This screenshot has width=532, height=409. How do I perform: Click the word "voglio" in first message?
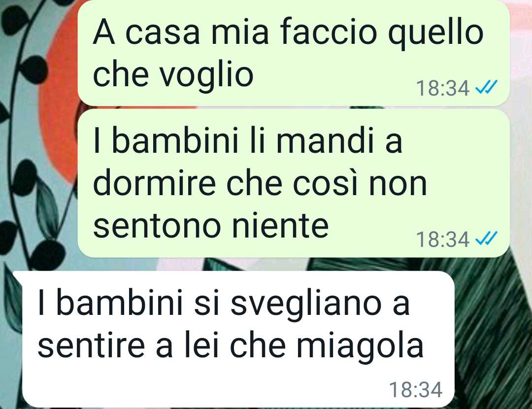(x=206, y=75)
